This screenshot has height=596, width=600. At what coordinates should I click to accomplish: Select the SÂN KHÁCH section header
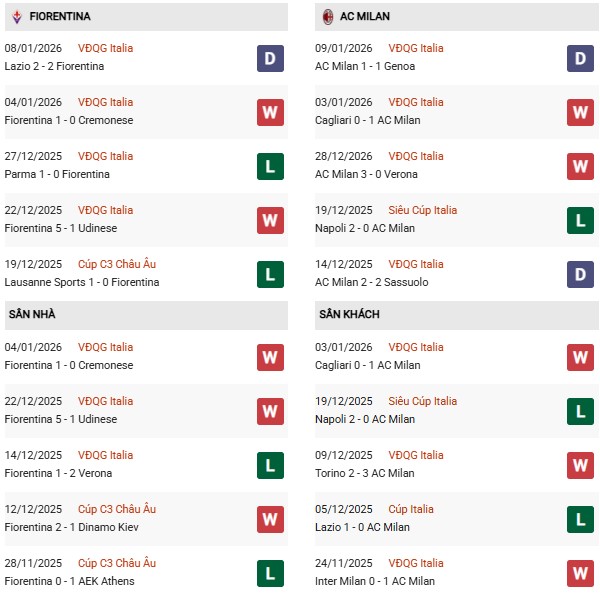point(351,314)
